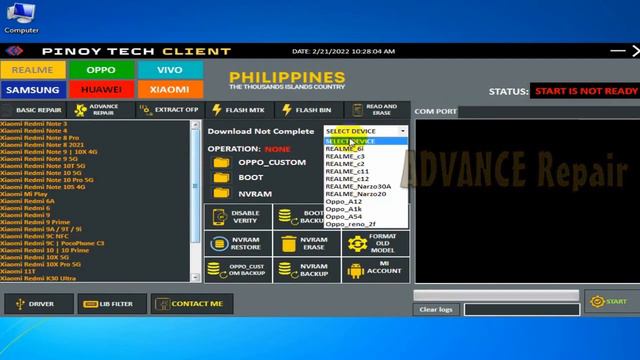Select Xiaomi Redmi 9 Prime
Image resolution: width=640 pixels, height=360 pixels.
coord(35,222)
